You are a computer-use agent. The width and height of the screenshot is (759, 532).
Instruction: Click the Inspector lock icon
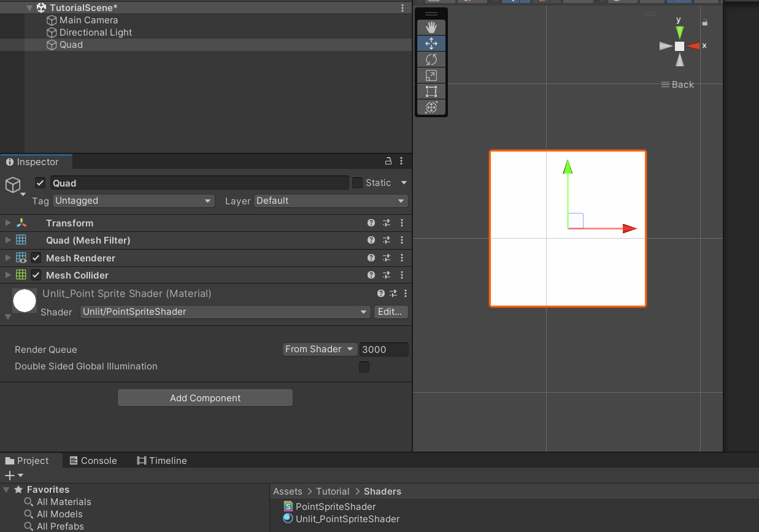(388, 161)
